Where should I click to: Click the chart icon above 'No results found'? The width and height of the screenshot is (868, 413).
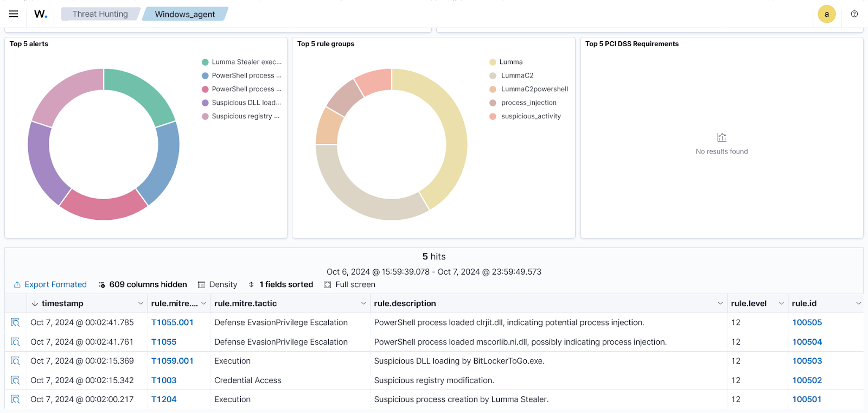coord(722,137)
